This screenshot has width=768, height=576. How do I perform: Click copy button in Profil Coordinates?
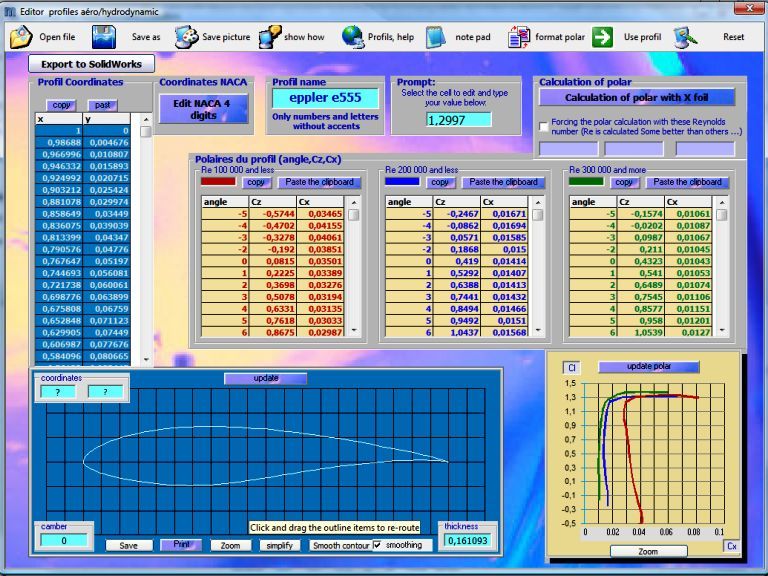(x=61, y=105)
